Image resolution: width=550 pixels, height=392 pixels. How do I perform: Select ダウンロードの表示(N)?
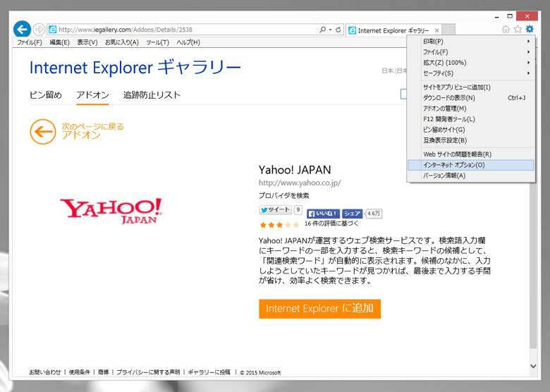(x=471, y=98)
